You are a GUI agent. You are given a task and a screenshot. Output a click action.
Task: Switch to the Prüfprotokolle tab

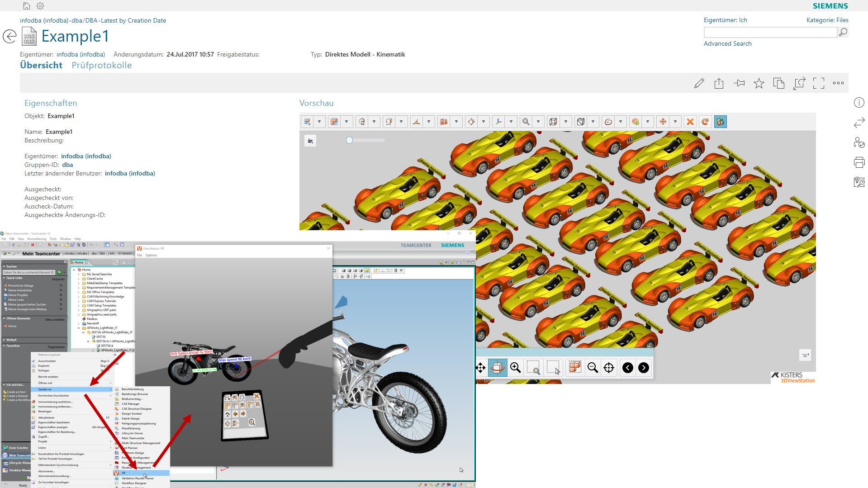[x=102, y=65]
